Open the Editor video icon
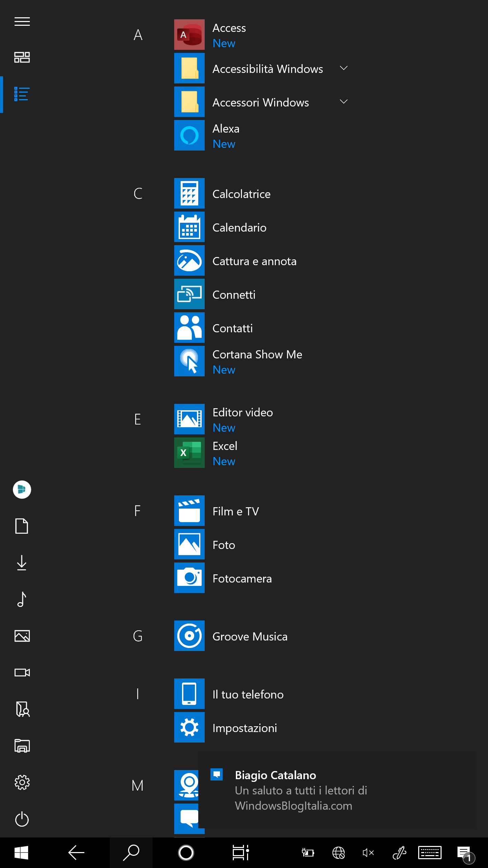The width and height of the screenshot is (488, 868). coord(189,419)
